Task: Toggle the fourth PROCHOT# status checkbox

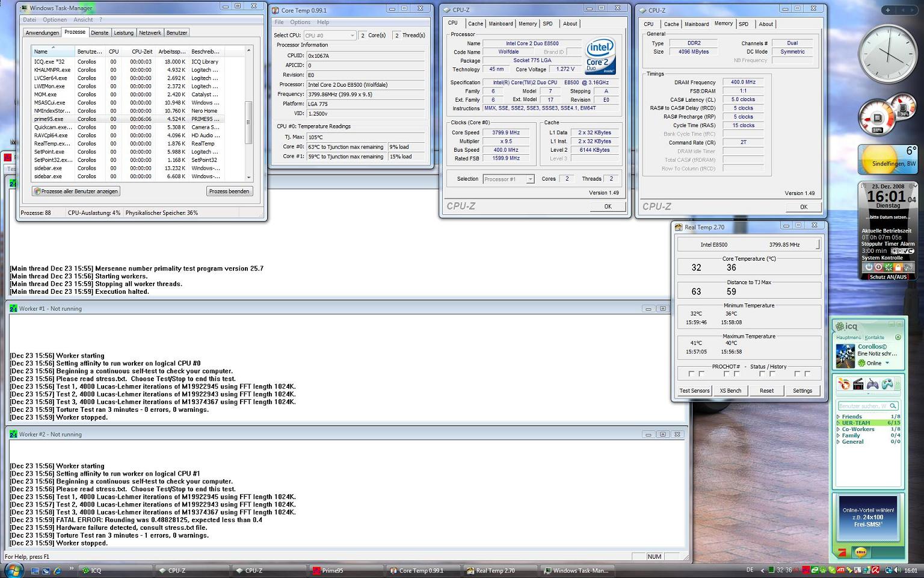Action: tap(737, 374)
